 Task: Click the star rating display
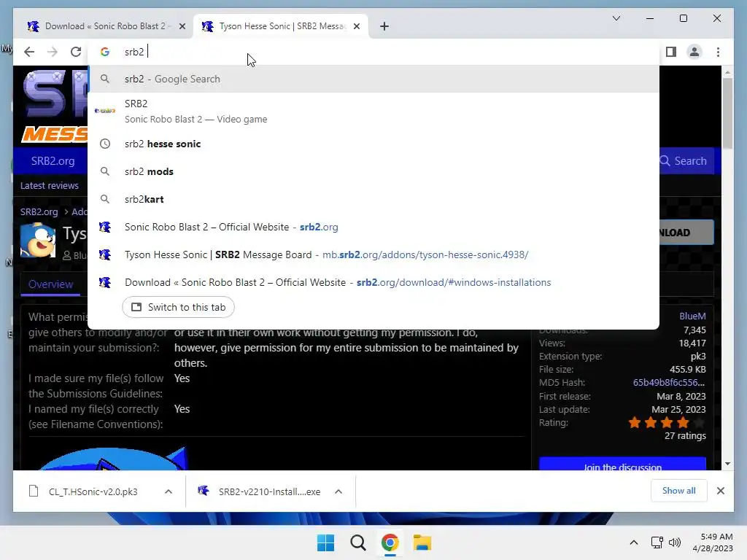coord(667,422)
